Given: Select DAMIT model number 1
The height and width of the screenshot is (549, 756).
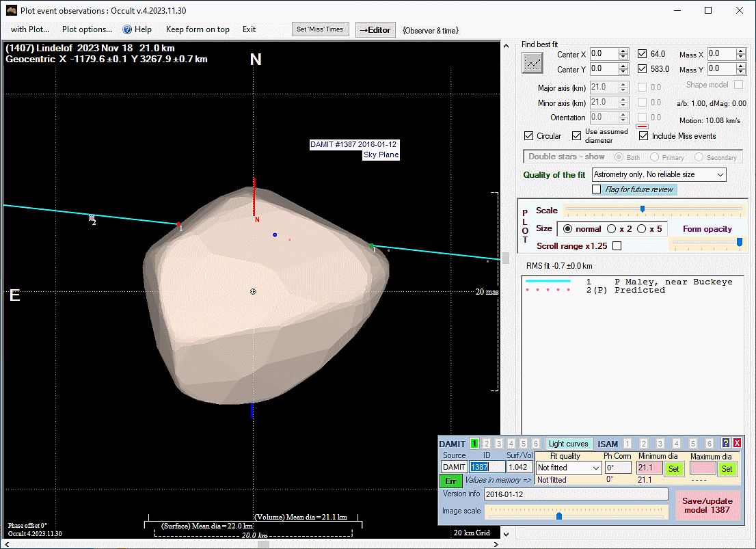Looking at the screenshot, I should [474, 444].
